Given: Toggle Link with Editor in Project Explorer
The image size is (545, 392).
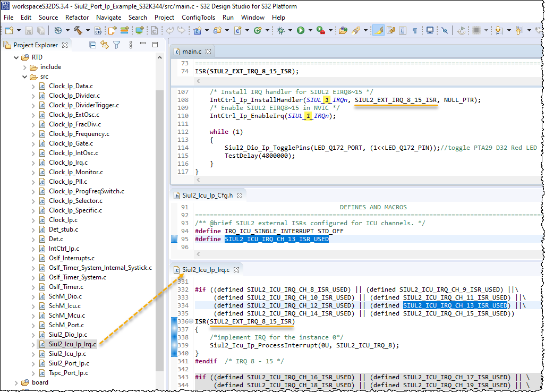Looking at the screenshot, I should coord(105,45).
